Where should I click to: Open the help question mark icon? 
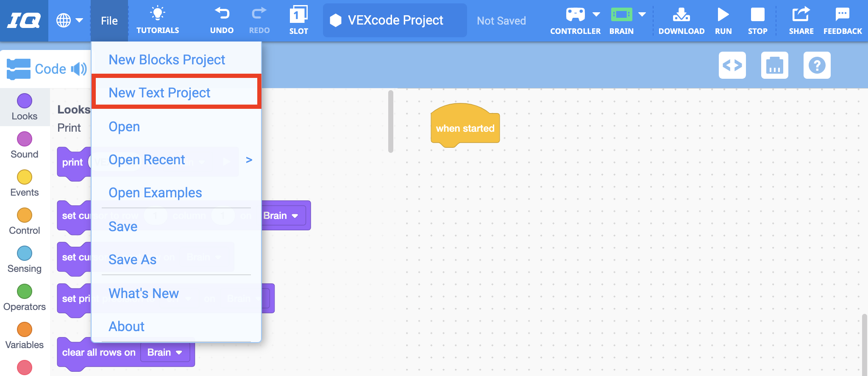tap(817, 65)
